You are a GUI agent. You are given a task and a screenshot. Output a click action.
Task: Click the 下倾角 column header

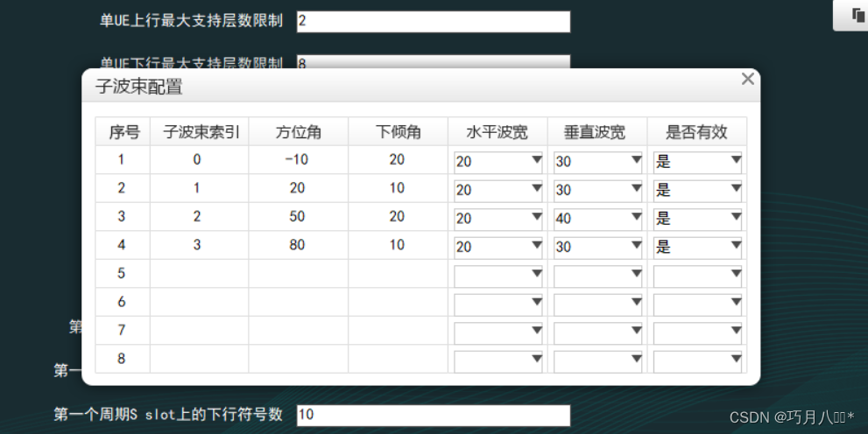click(398, 131)
